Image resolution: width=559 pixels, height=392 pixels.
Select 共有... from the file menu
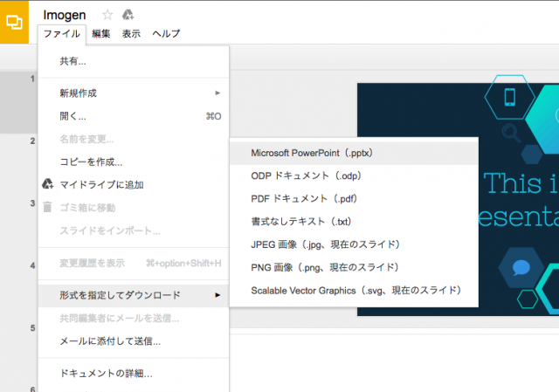click(x=134, y=61)
